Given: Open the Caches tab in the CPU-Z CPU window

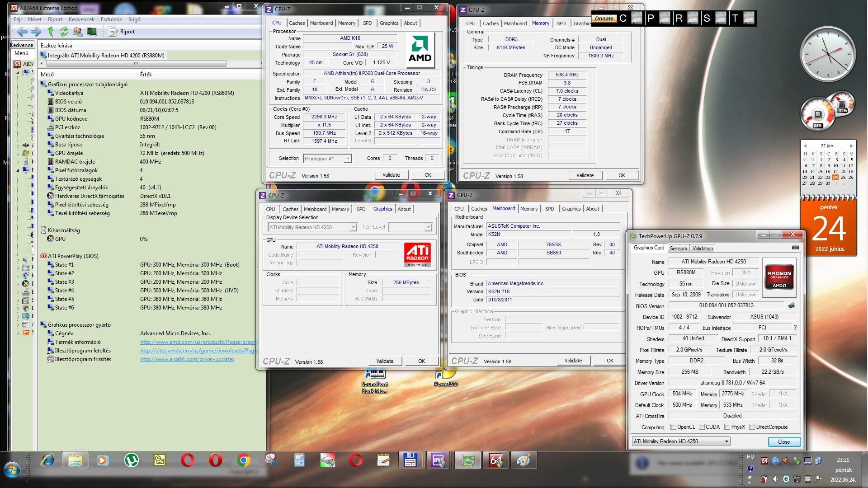Looking at the screenshot, I should 297,23.
